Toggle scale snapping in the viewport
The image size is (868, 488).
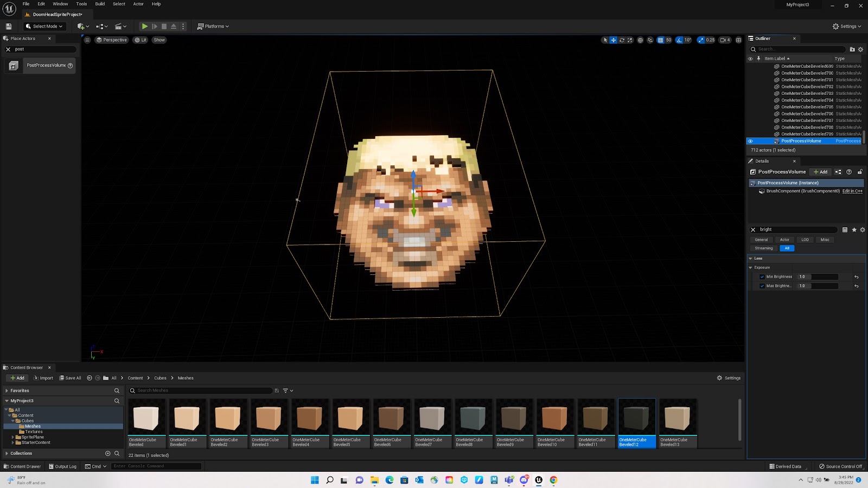coord(701,40)
